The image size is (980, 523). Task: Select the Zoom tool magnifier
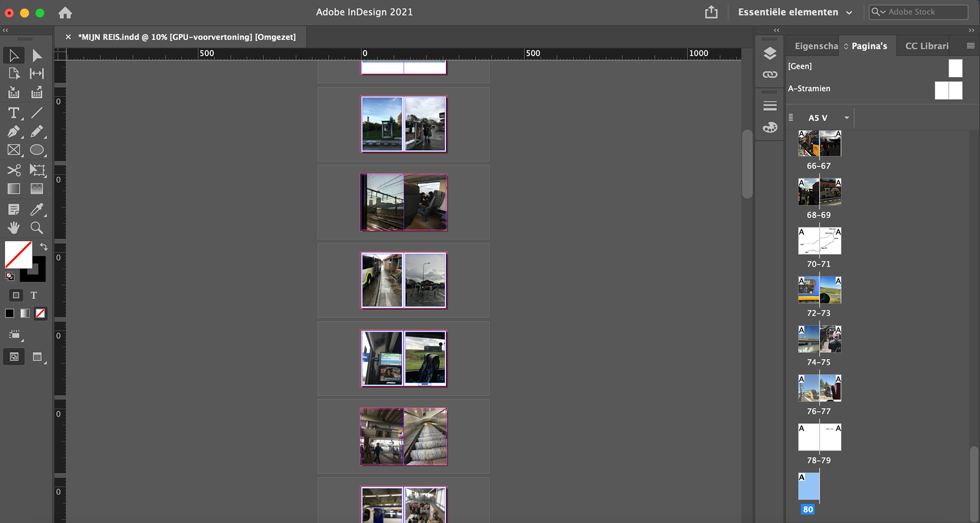coord(37,228)
